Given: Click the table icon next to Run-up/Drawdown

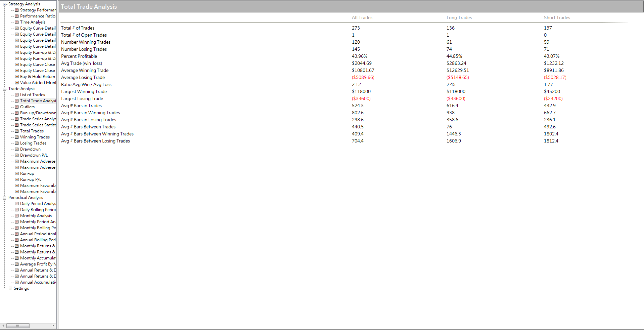Looking at the screenshot, I should pos(17,113).
